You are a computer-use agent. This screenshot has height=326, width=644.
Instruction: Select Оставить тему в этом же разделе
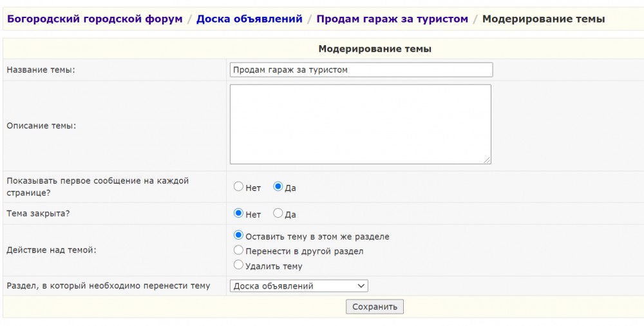pos(239,236)
